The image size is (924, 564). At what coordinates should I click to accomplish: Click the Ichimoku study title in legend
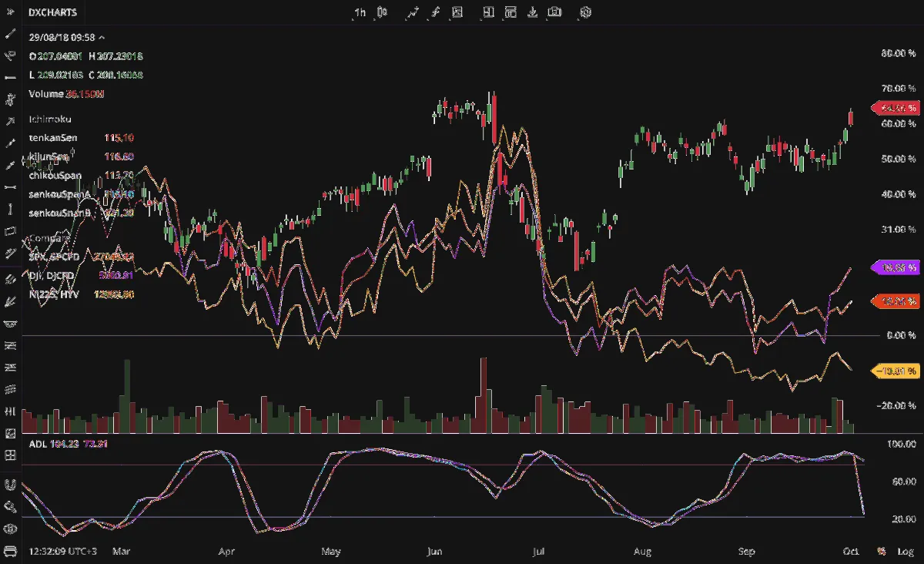pyautogui.click(x=50, y=119)
